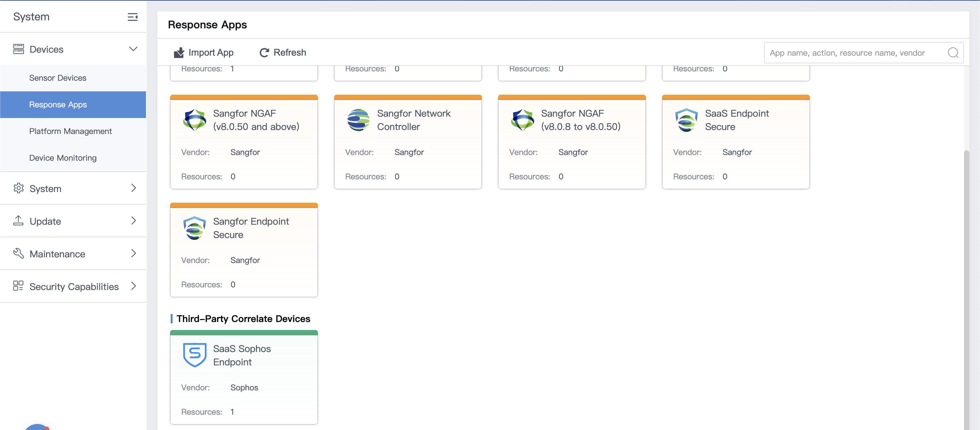This screenshot has height=430, width=980.
Task: Click Resources count on Sangfor Endpoint Secure
Action: (x=233, y=285)
